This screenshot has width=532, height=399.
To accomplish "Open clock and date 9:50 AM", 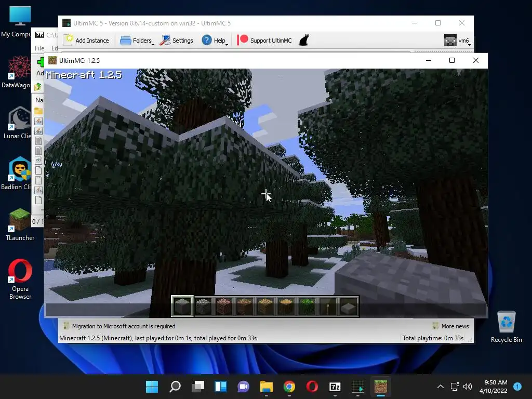I will (494, 387).
